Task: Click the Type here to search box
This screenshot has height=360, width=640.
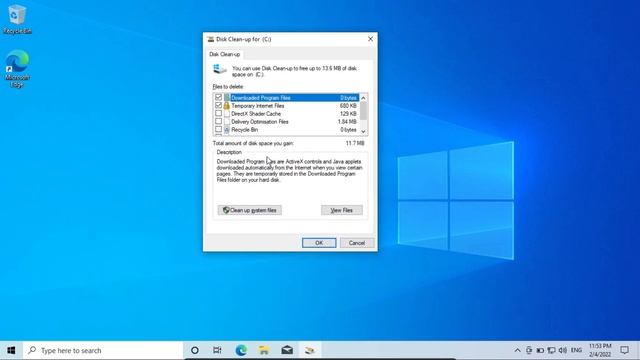Action: 103,350
